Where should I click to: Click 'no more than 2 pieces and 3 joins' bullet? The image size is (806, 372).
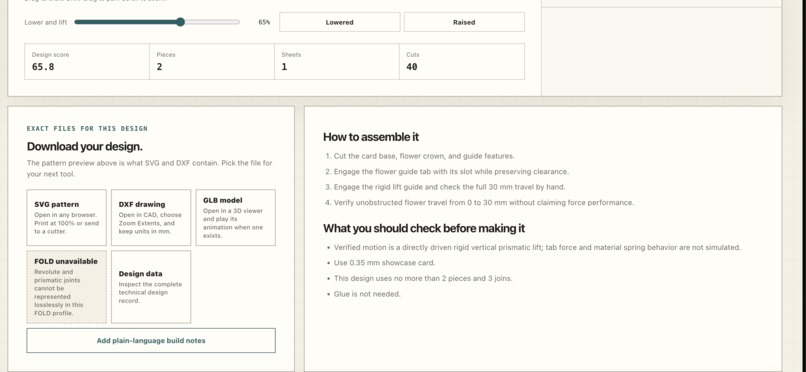coord(423,278)
